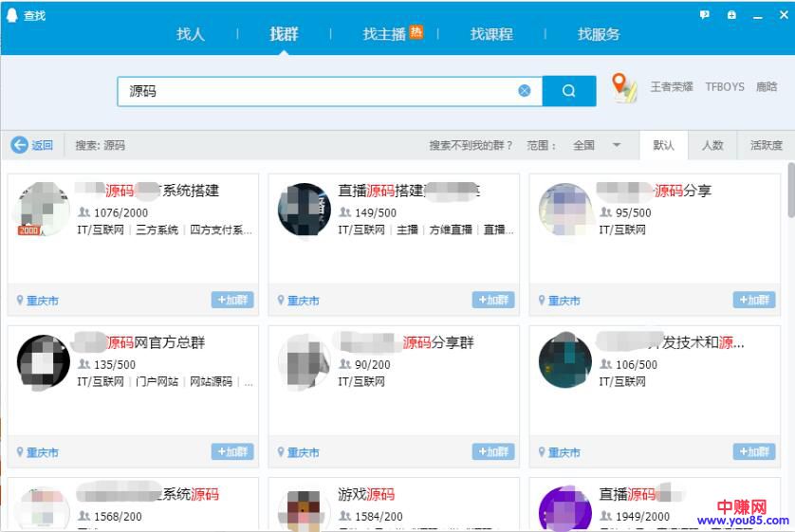Viewport: 795px width, 532px height.
Task: Click the back arrow icon
Action: pyautogui.click(x=20, y=145)
